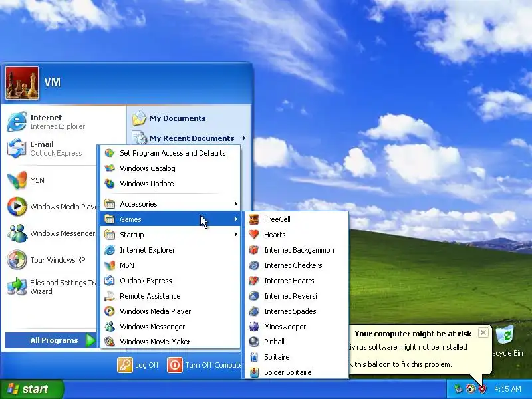The width and height of the screenshot is (532, 399).
Task: Click the green All Programs arrow
Action: (x=90, y=340)
